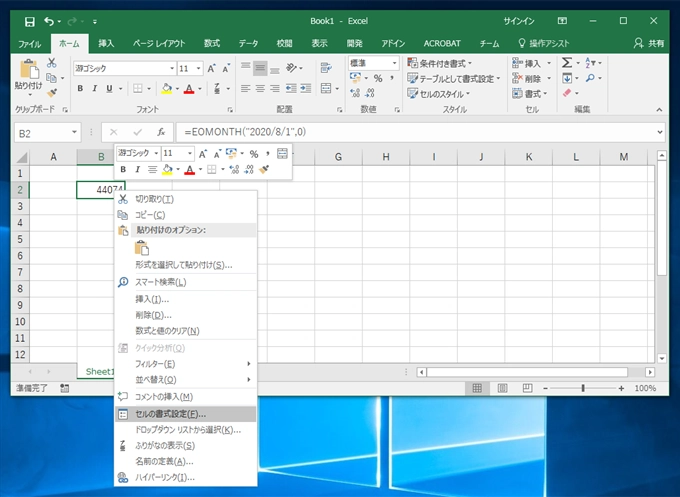Click the Page Layout view status icon

coord(502,388)
